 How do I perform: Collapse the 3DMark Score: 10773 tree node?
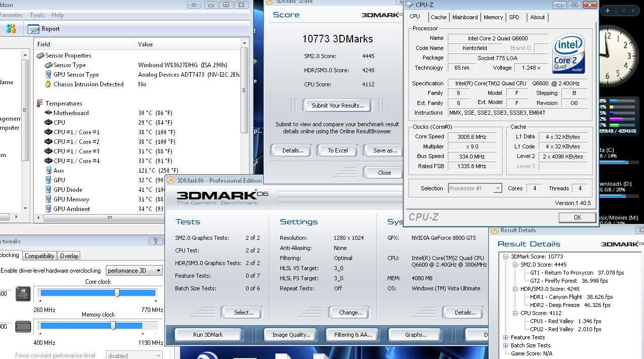click(x=506, y=257)
